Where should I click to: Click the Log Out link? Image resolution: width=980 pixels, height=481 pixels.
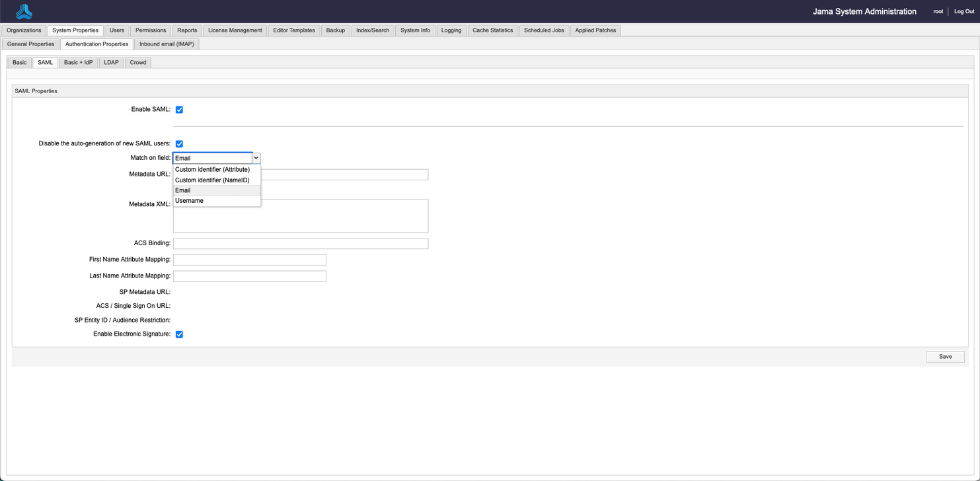(964, 11)
